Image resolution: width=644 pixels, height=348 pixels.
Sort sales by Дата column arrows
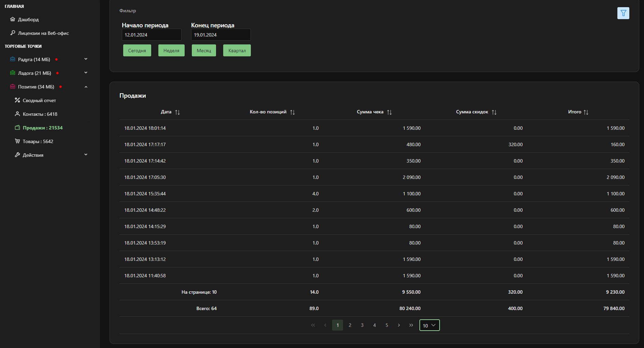[x=177, y=112]
